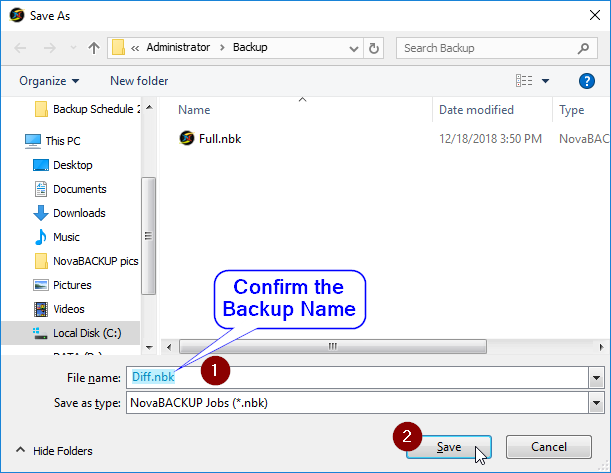Click the Music note icon
This screenshot has height=473, width=611.
click(x=41, y=237)
